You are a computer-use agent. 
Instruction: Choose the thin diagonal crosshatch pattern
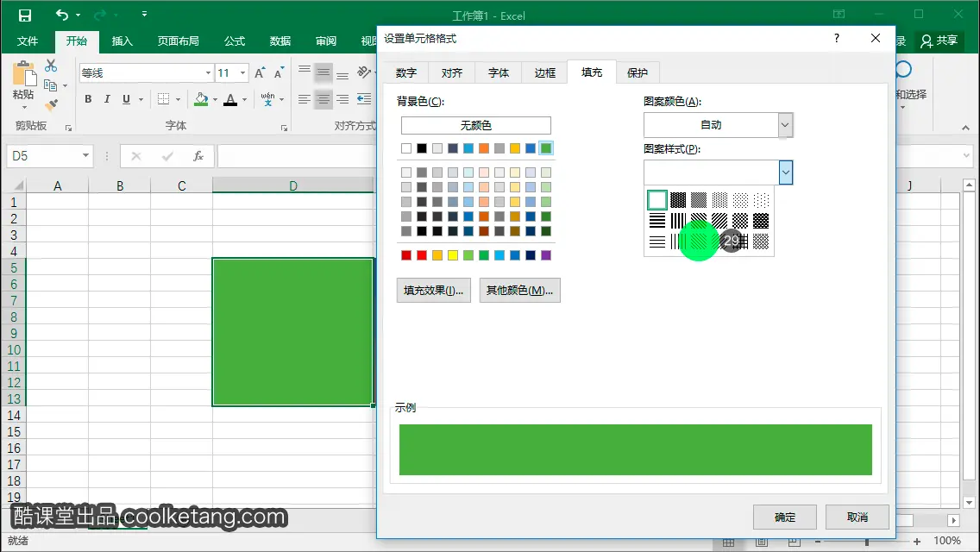click(x=761, y=241)
